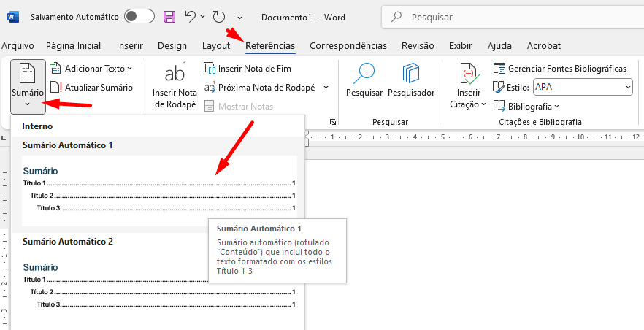Toggle Salvamento Automático switch

click(139, 16)
